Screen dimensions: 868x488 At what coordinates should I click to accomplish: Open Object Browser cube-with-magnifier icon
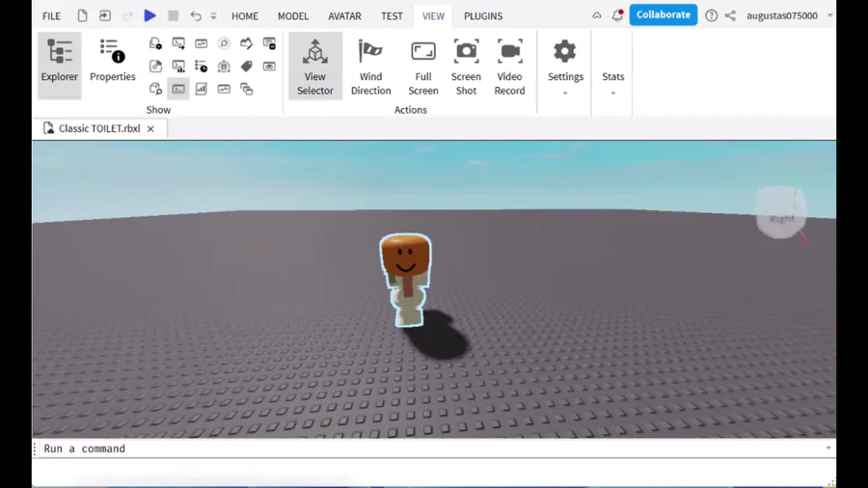[x=155, y=89]
